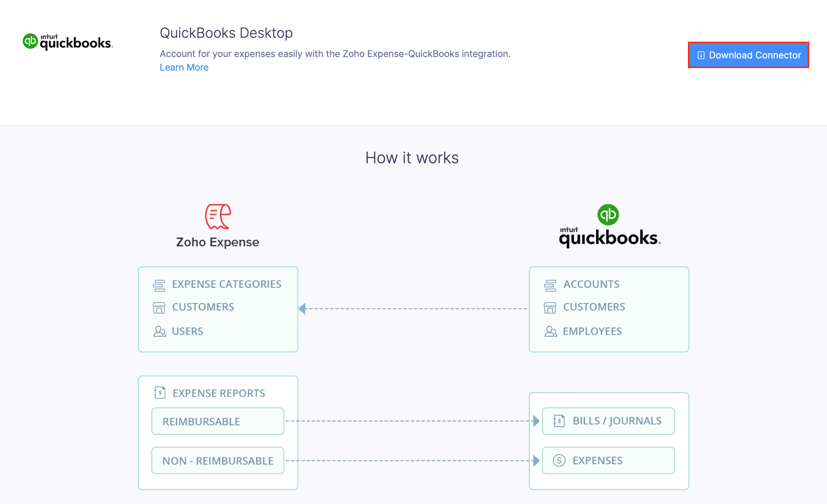Click the Intuit QuickBooks logo at top left
This screenshot has width=827, height=504.
click(x=67, y=41)
